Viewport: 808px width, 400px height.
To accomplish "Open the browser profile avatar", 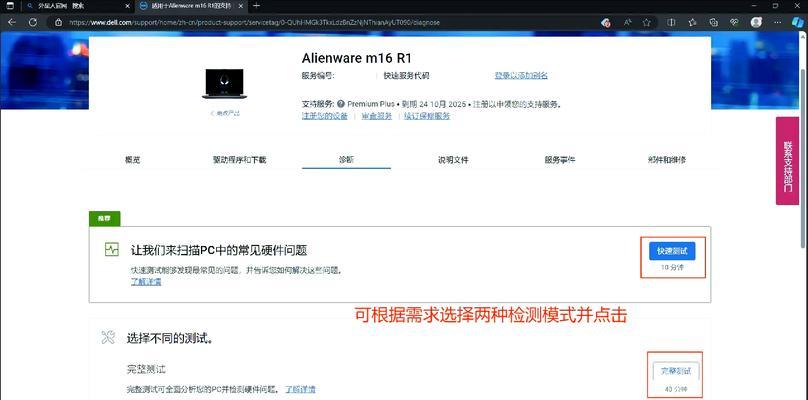I will tap(756, 23).
